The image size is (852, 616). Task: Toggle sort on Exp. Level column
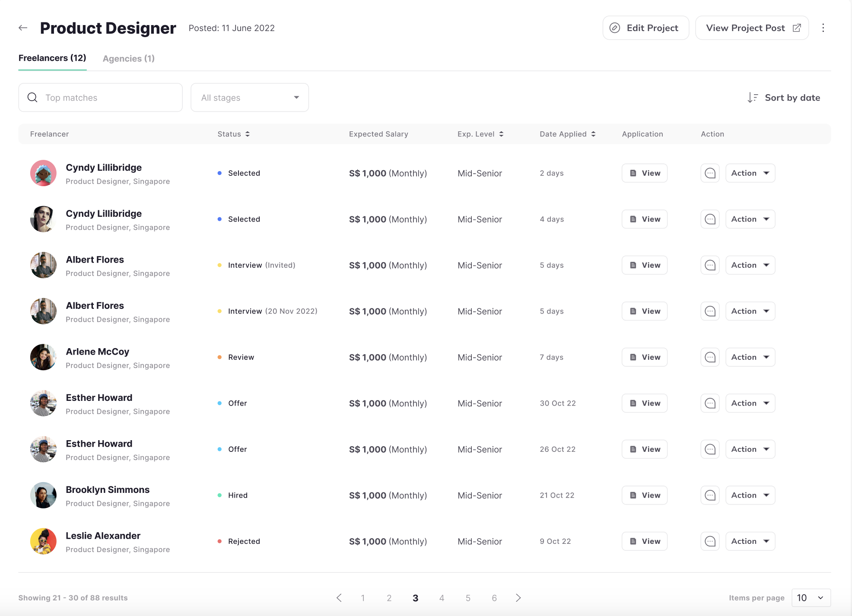click(x=501, y=134)
